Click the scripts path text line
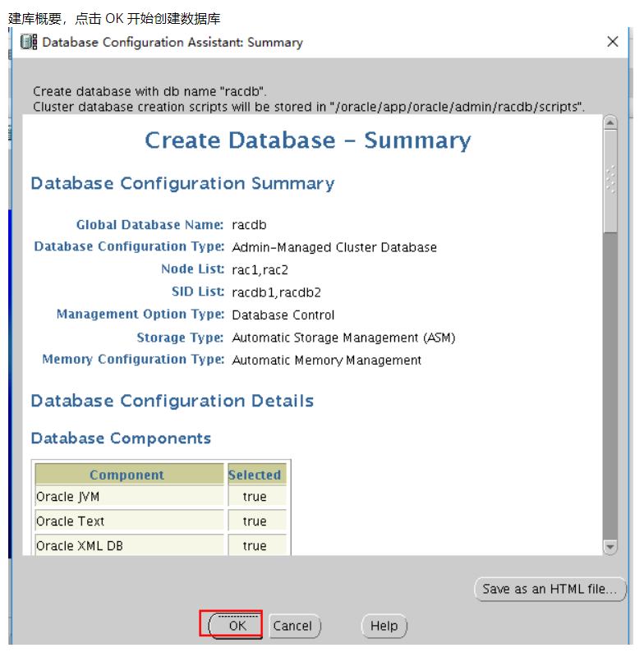 tap(309, 108)
